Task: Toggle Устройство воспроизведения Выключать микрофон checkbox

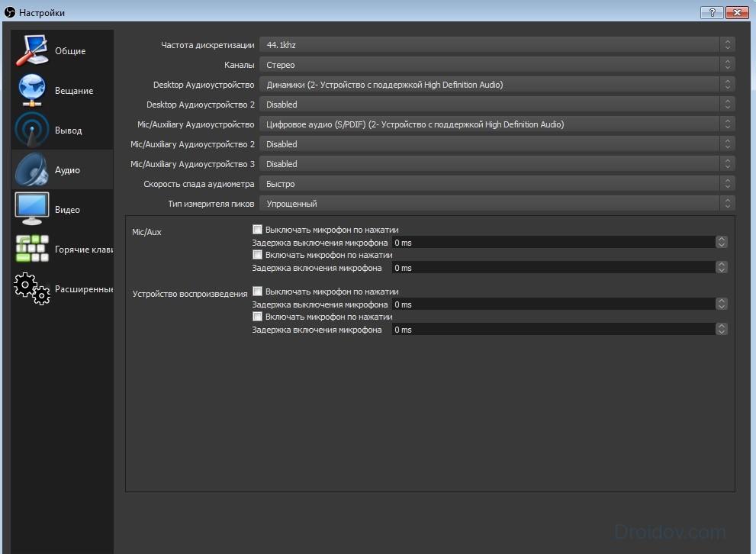Action: tap(257, 291)
